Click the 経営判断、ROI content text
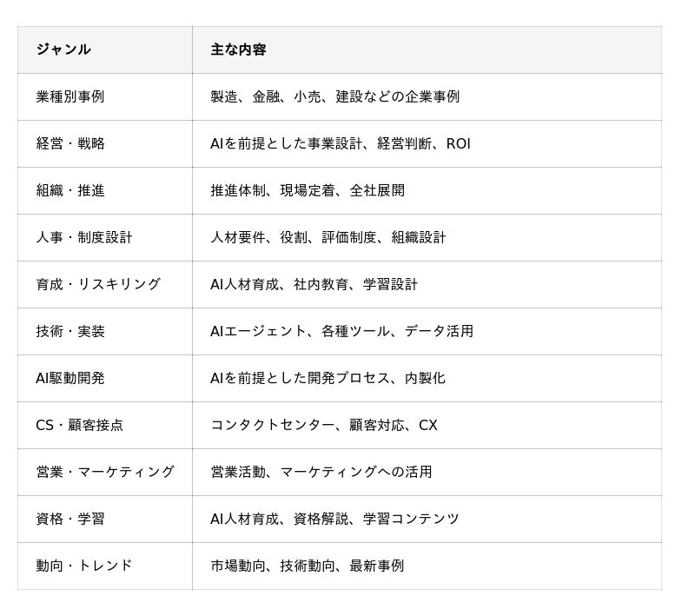 (424, 143)
